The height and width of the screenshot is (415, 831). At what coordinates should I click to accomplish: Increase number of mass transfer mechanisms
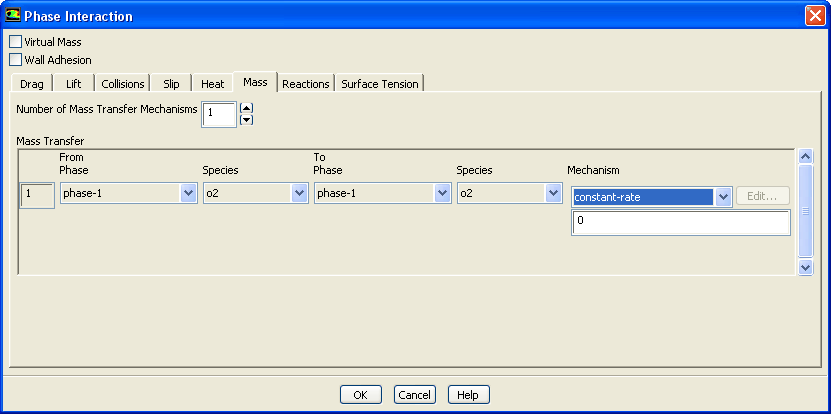(x=246, y=108)
